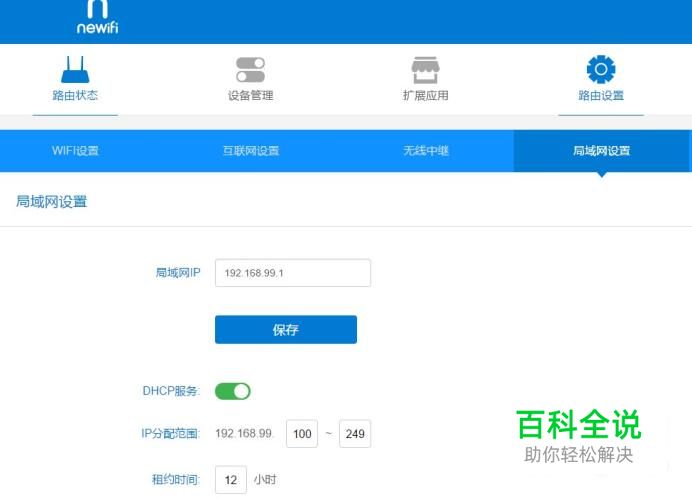
Task: Open the 设备管理 switches icon
Action: 250,70
